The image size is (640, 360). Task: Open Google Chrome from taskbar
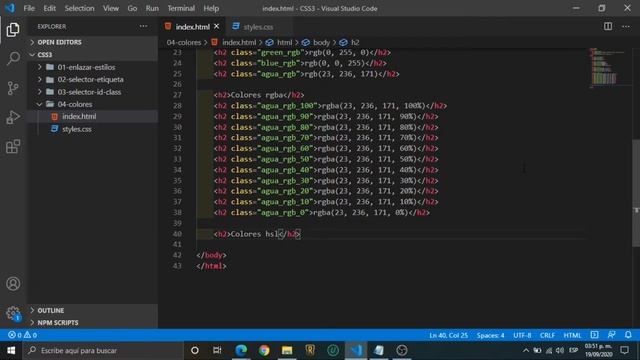[x=264, y=350]
